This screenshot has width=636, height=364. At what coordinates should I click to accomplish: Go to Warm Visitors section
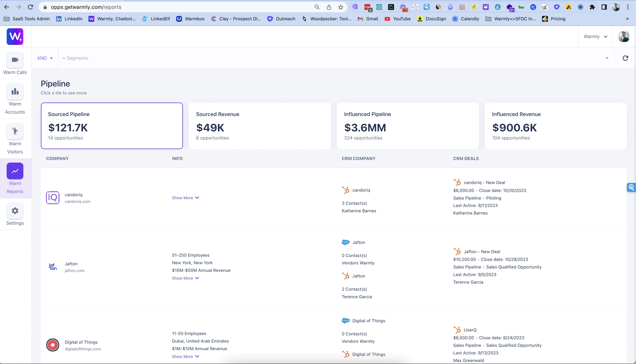point(15,139)
